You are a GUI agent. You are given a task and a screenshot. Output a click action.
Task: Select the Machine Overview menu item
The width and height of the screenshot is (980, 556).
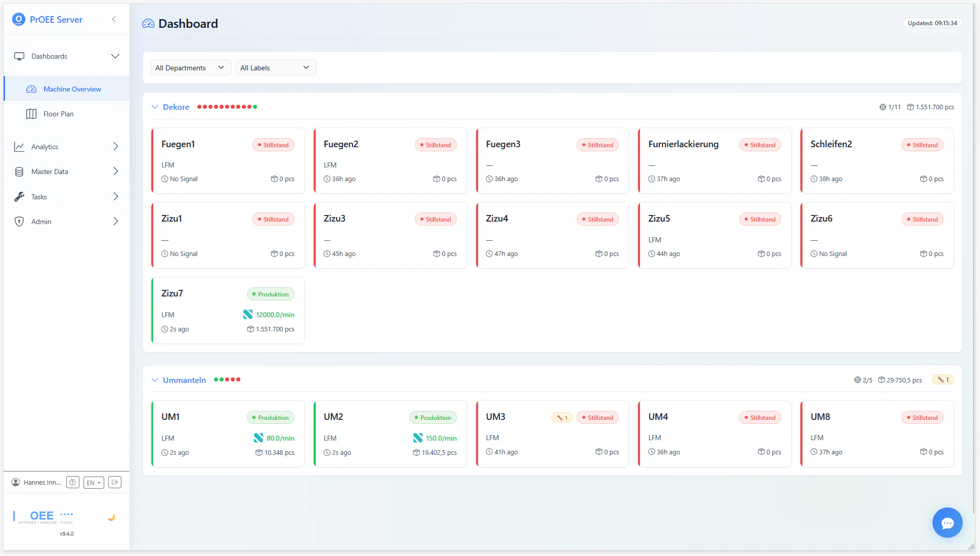[x=72, y=89]
